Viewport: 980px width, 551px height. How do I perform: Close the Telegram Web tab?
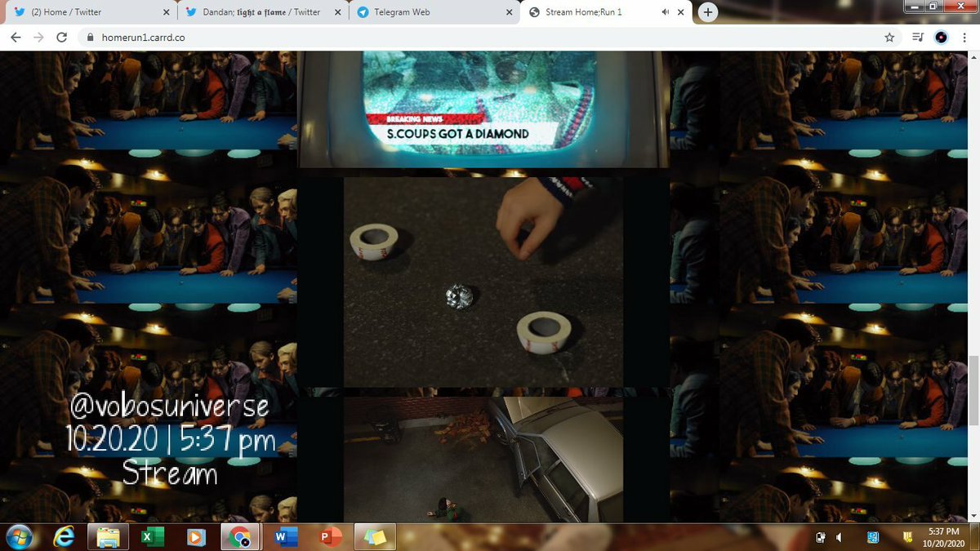point(509,12)
